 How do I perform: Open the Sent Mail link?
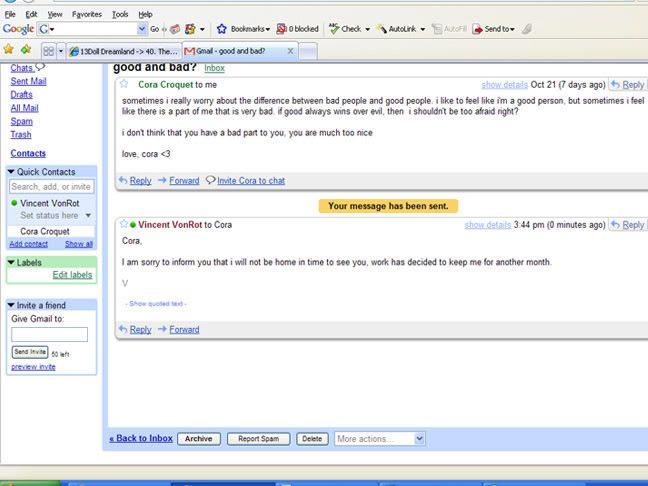coord(28,81)
